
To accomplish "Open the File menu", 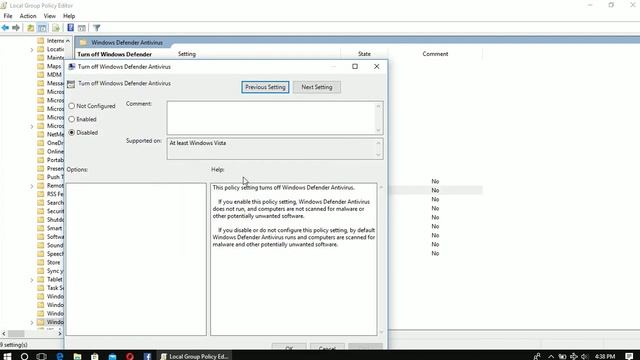I will coord(8,16).
